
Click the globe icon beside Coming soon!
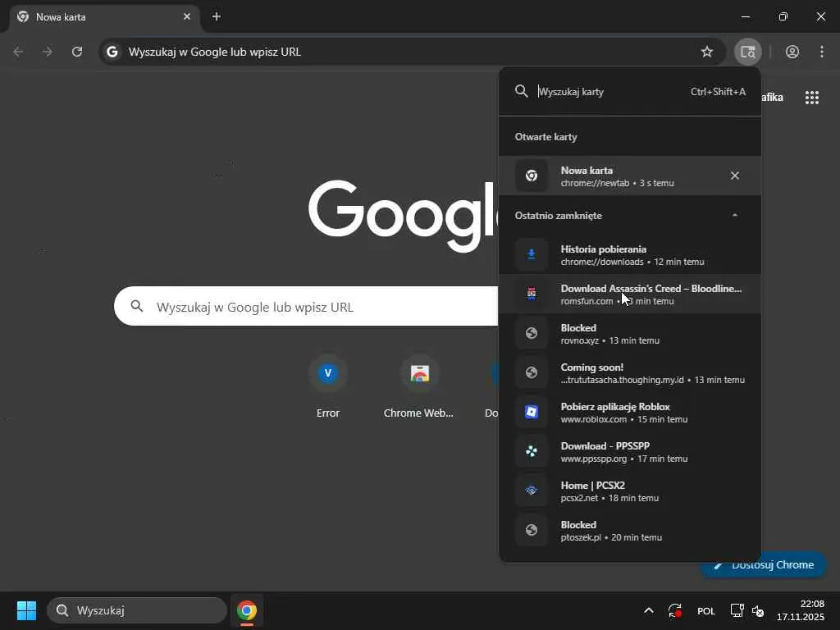(532, 372)
